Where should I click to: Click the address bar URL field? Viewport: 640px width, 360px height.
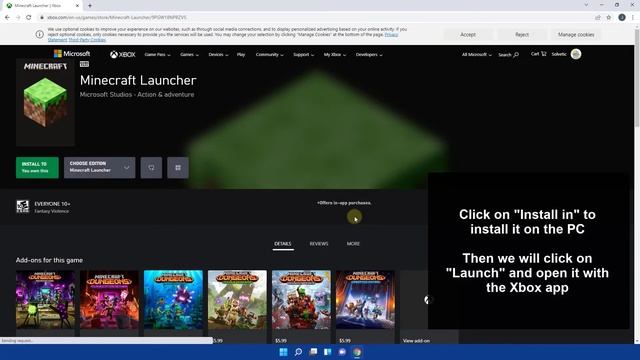point(314,18)
